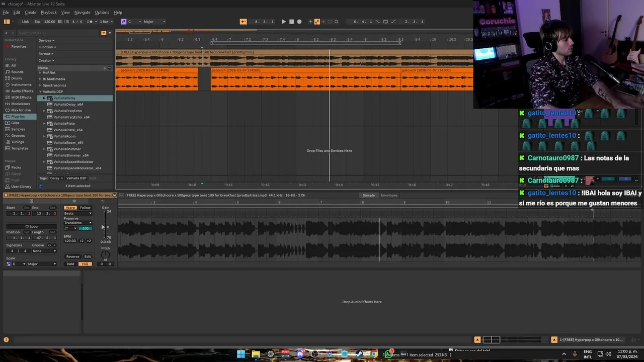Open the User Library place
This screenshot has height=362, width=644.
(x=21, y=187)
